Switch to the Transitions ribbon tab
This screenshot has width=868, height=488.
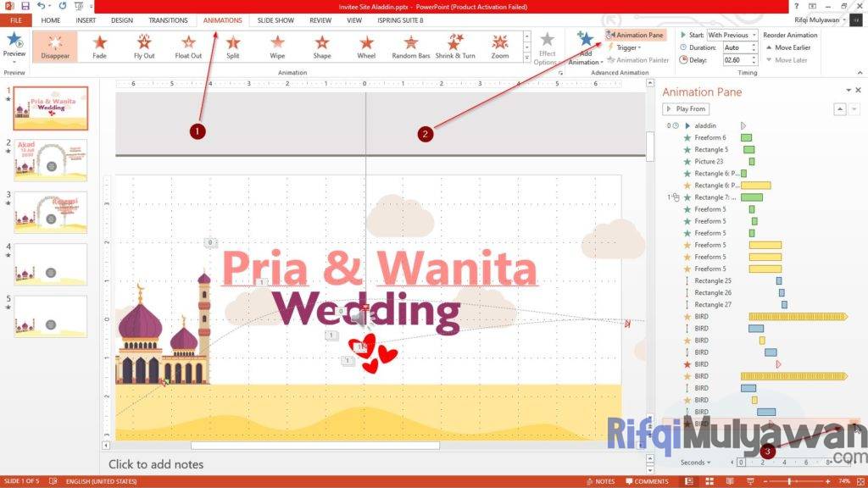(x=168, y=20)
